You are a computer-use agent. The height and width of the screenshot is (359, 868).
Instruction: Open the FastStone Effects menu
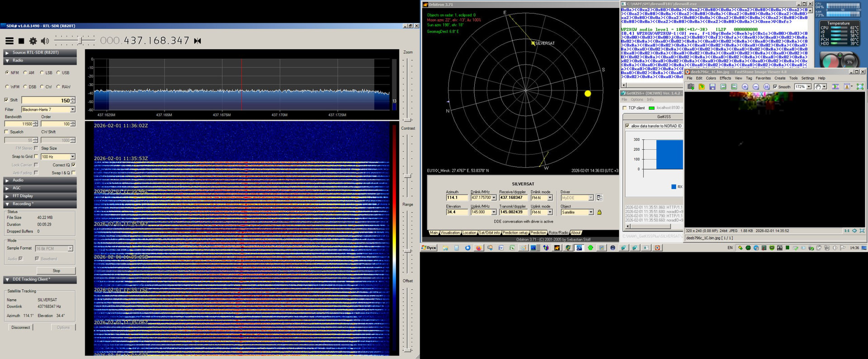click(725, 78)
